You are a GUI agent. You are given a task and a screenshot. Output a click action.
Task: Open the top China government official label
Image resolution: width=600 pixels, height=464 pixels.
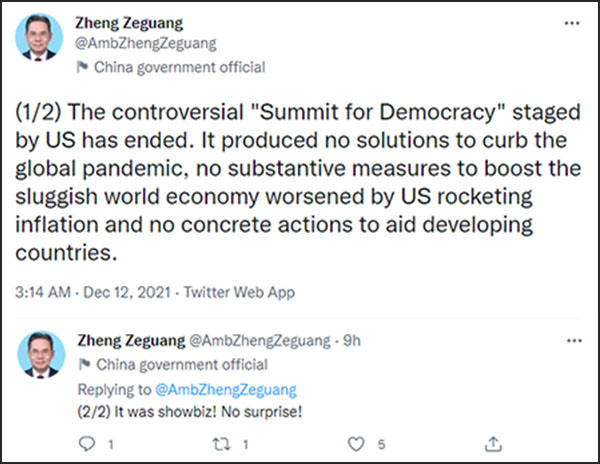click(x=179, y=67)
